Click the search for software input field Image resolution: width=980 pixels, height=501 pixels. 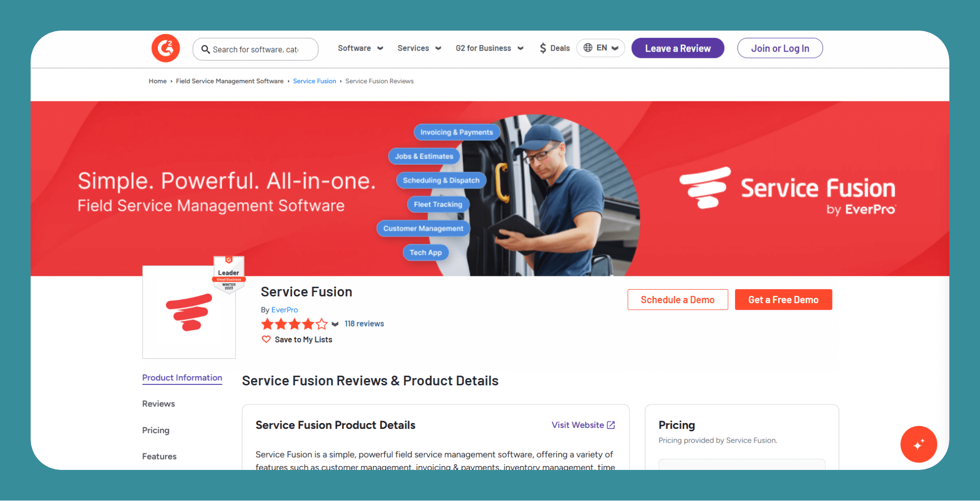click(256, 49)
